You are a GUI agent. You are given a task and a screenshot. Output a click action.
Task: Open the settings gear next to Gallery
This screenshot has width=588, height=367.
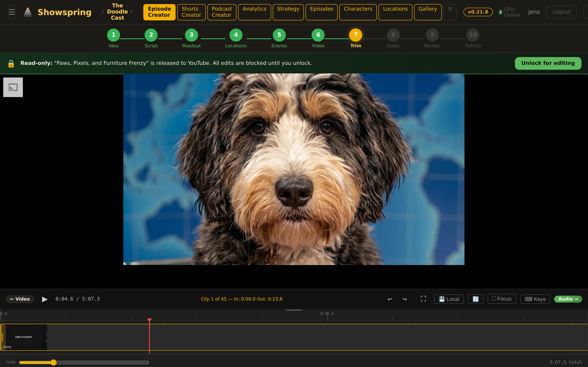coord(450,12)
